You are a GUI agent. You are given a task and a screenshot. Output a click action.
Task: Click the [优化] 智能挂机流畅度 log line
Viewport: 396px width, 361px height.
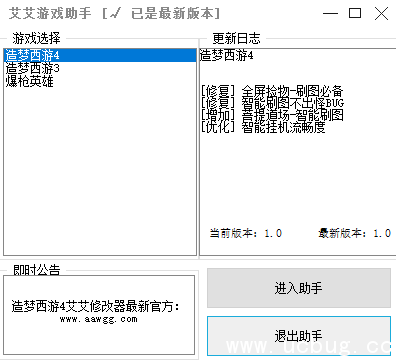(x=263, y=127)
